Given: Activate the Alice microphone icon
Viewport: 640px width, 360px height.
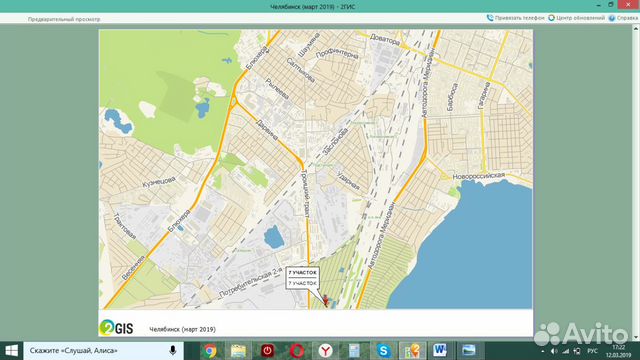Looking at the screenshot, I should click(x=173, y=351).
